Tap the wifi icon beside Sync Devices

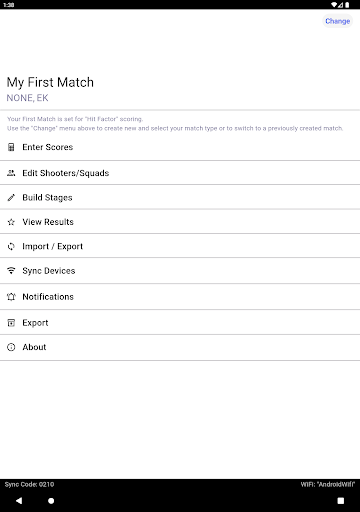pos(11,271)
